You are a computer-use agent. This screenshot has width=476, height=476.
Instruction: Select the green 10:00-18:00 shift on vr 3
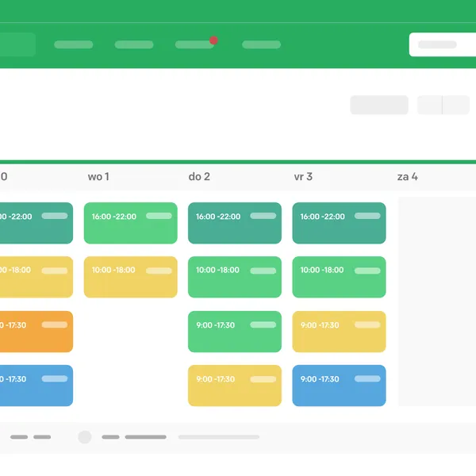pos(339,277)
